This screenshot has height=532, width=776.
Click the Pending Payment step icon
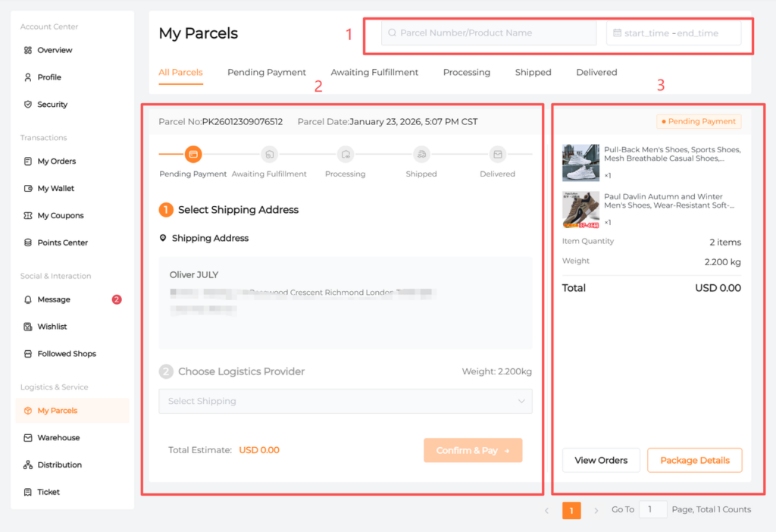coord(193,155)
